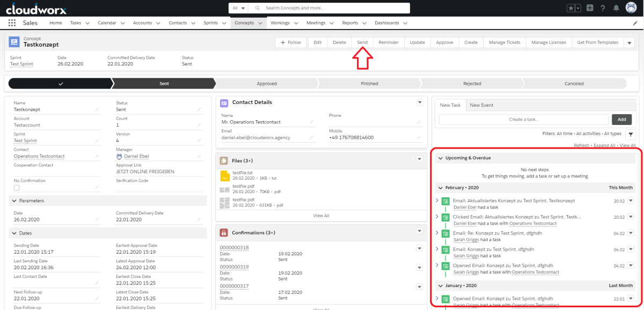Select the Approved stage in path bar
The image size is (644, 310).
pos(267,84)
